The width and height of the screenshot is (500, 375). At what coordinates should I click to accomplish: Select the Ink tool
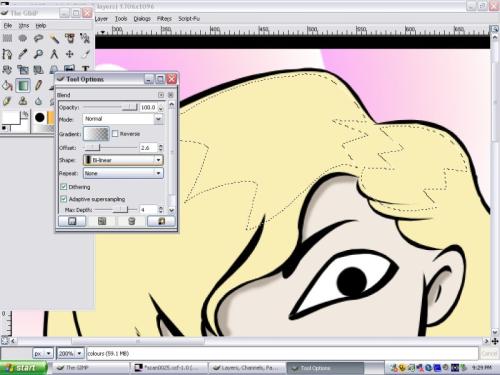(7, 101)
